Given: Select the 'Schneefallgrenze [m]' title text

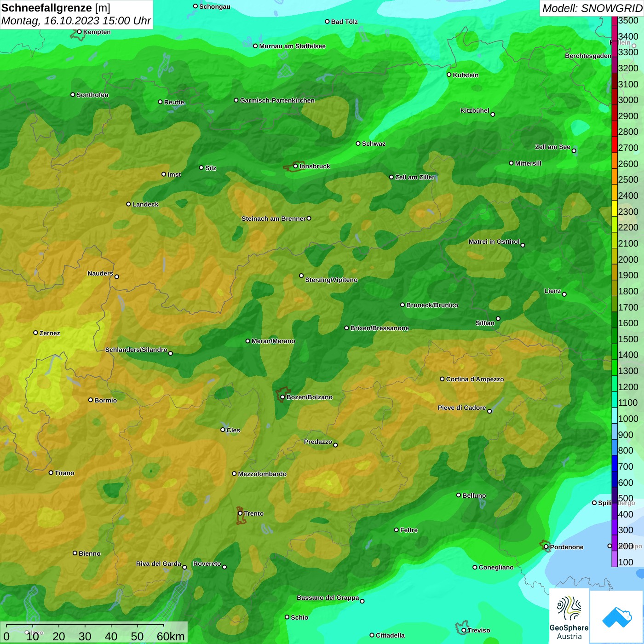Looking at the screenshot, I should click(56, 8).
